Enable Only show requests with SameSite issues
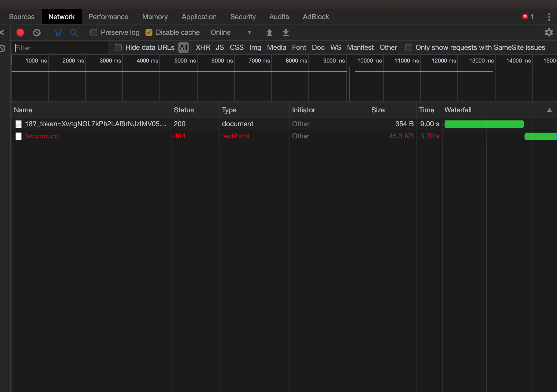 click(x=409, y=47)
